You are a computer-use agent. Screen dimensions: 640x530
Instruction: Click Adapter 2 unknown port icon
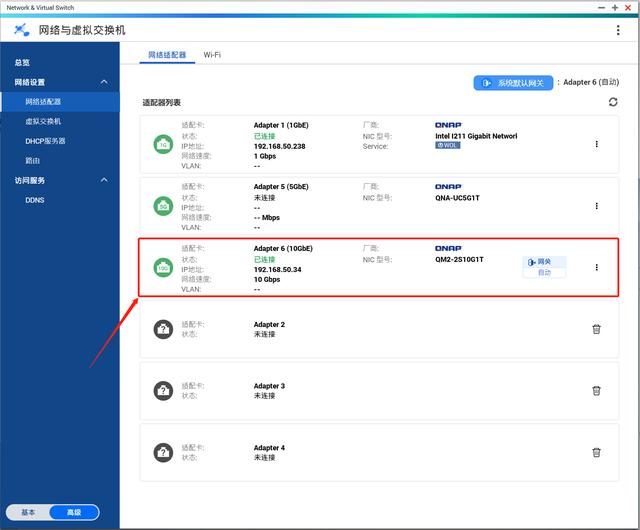click(x=163, y=329)
